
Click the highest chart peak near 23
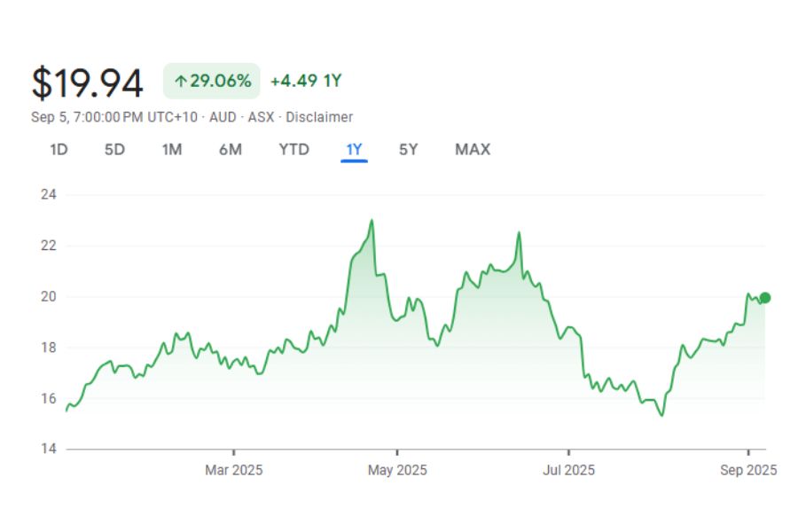tap(372, 221)
